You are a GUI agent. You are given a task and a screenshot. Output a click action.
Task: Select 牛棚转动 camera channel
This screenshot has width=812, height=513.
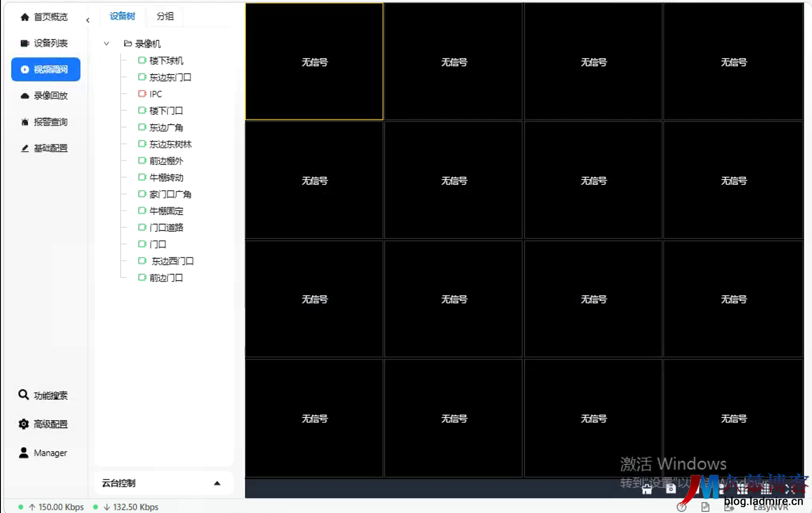pos(166,178)
